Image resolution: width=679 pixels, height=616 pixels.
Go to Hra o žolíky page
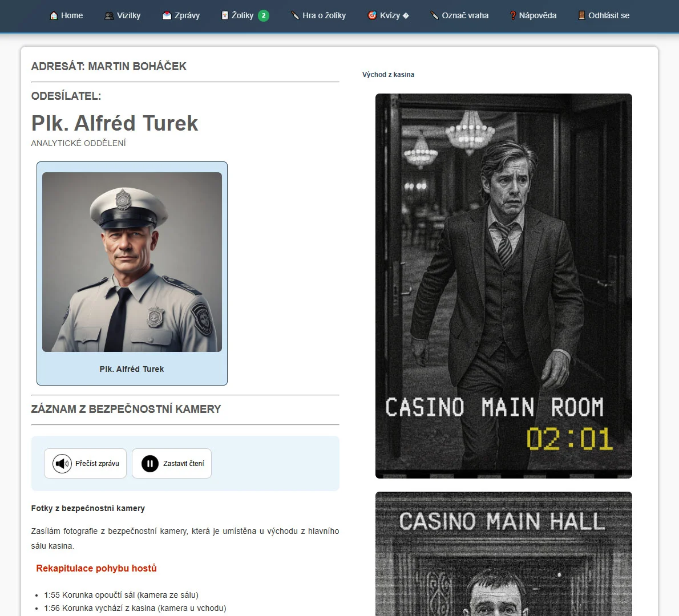[324, 15]
